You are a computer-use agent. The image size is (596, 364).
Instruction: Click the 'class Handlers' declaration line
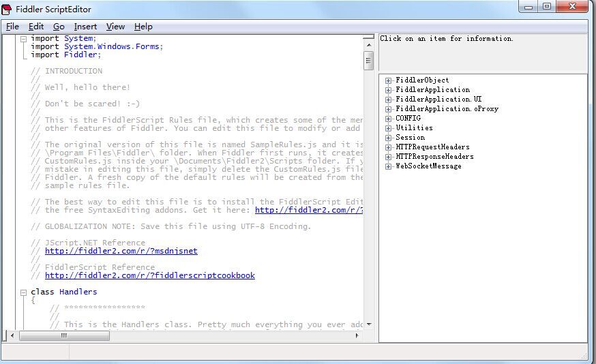coord(64,292)
